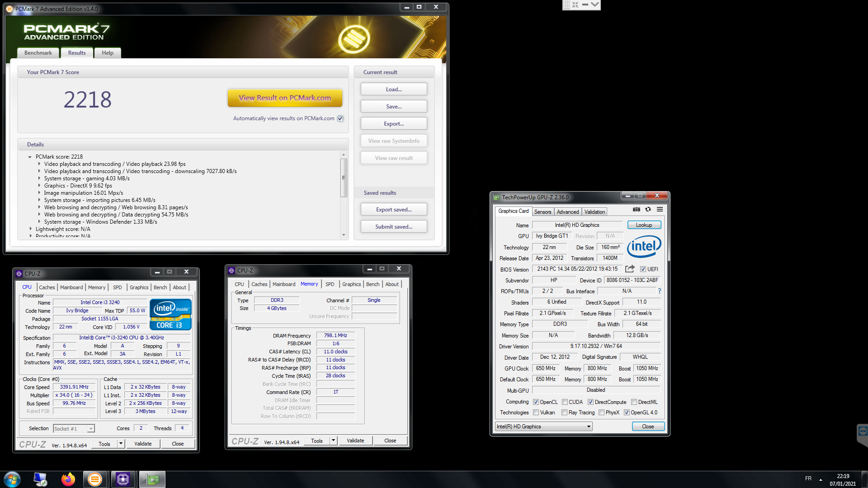Toggle the DirectCompute checkbox

(590, 402)
